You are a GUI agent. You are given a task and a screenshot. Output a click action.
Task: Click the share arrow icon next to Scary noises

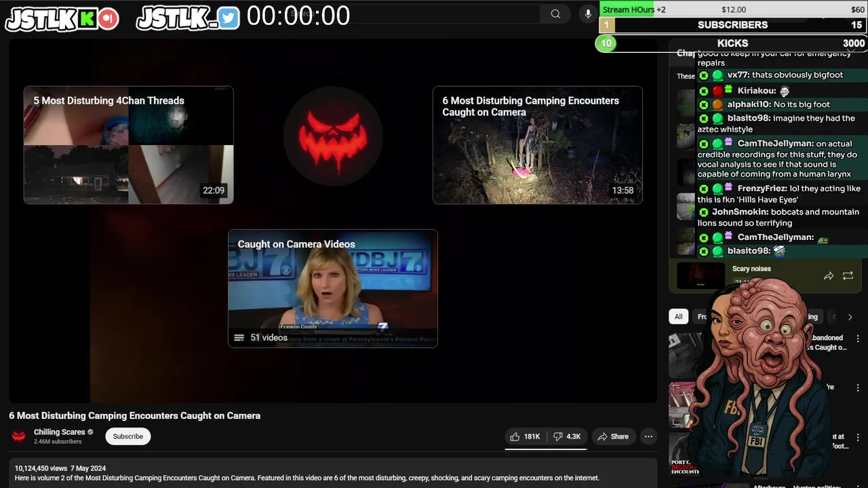pyautogui.click(x=829, y=276)
